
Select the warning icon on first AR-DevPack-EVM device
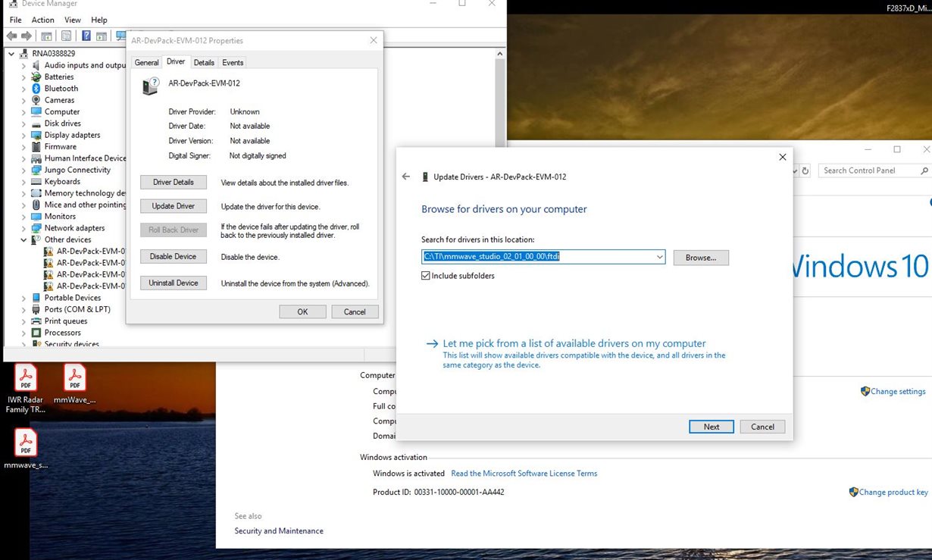49,251
